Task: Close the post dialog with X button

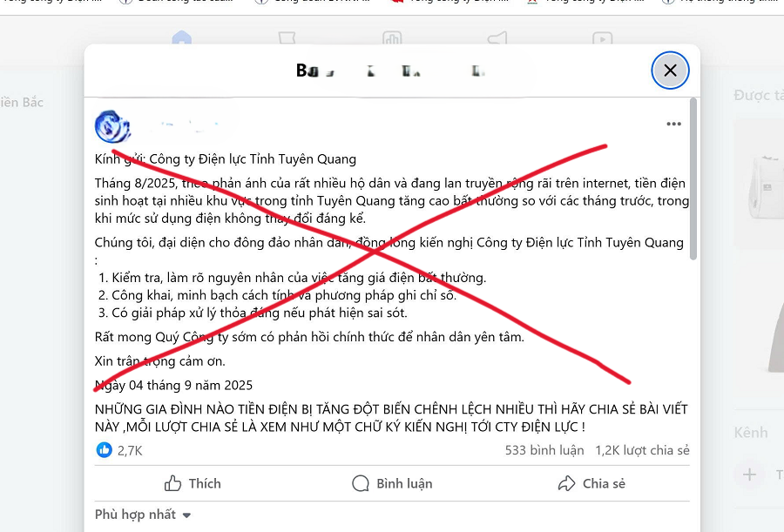Action: pyautogui.click(x=670, y=71)
